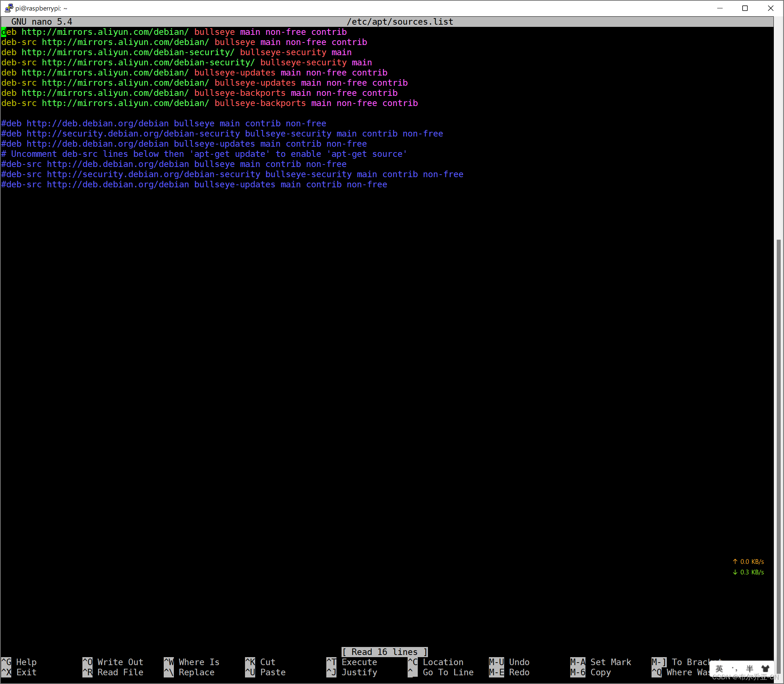Click the ^W Where Is shortcut
The height and width of the screenshot is (684, 784).
(192, 662)
